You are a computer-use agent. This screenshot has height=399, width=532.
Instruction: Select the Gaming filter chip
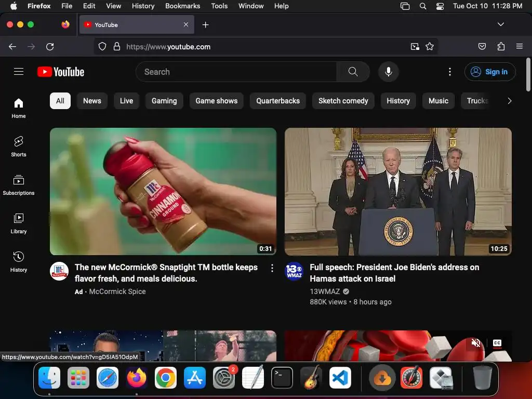coord(164,101)
